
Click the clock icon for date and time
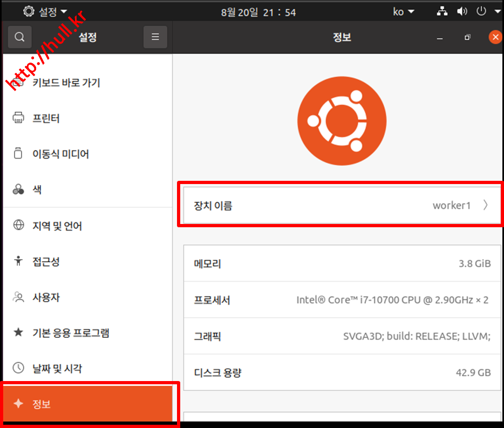click(x=18, y=368)
